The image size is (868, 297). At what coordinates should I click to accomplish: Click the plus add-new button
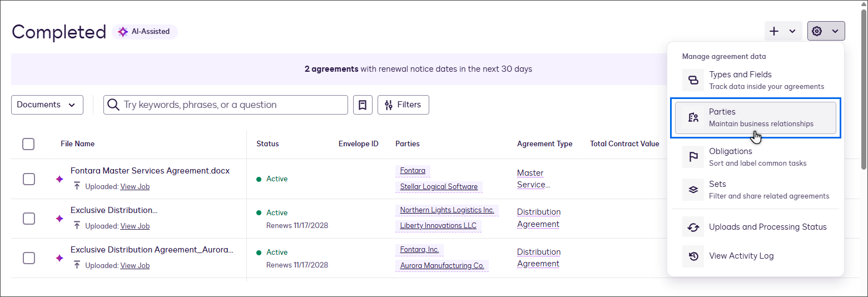(x=774, y=31)
